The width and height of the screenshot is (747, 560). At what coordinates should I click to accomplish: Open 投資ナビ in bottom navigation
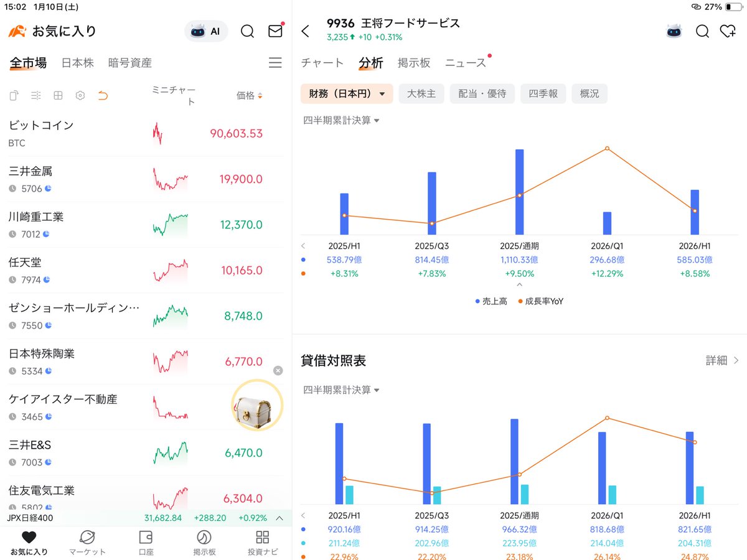point(262,543)
